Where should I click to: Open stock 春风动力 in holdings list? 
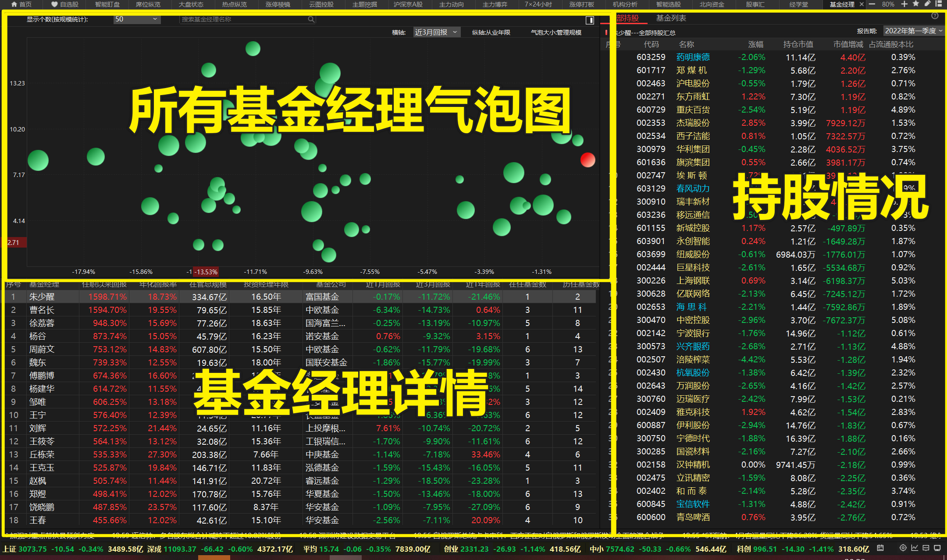693,189
